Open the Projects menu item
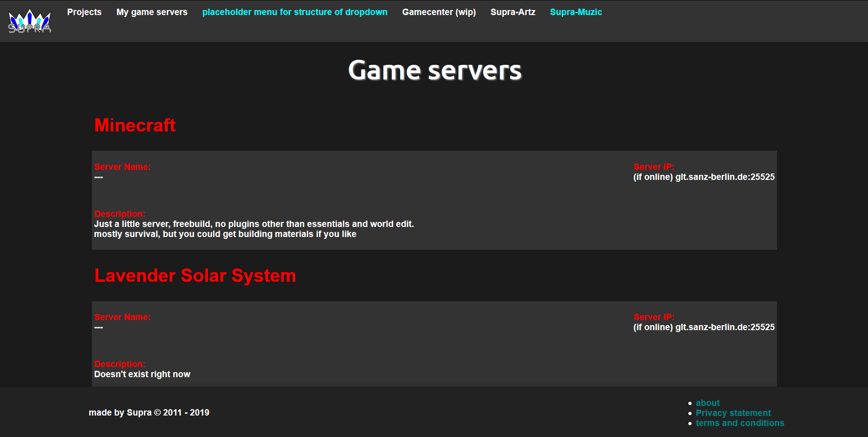This screenshot has width=868, height=437. (x=84, y=12)
